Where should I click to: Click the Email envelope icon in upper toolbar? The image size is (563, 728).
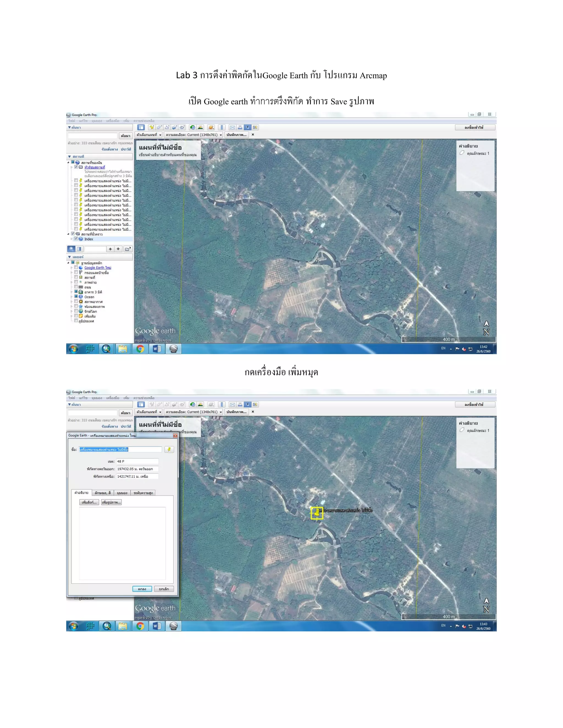pos(233,127)
